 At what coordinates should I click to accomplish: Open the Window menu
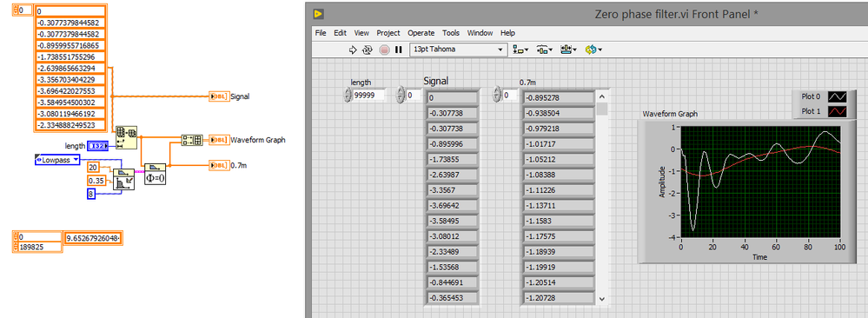(480, 33)
